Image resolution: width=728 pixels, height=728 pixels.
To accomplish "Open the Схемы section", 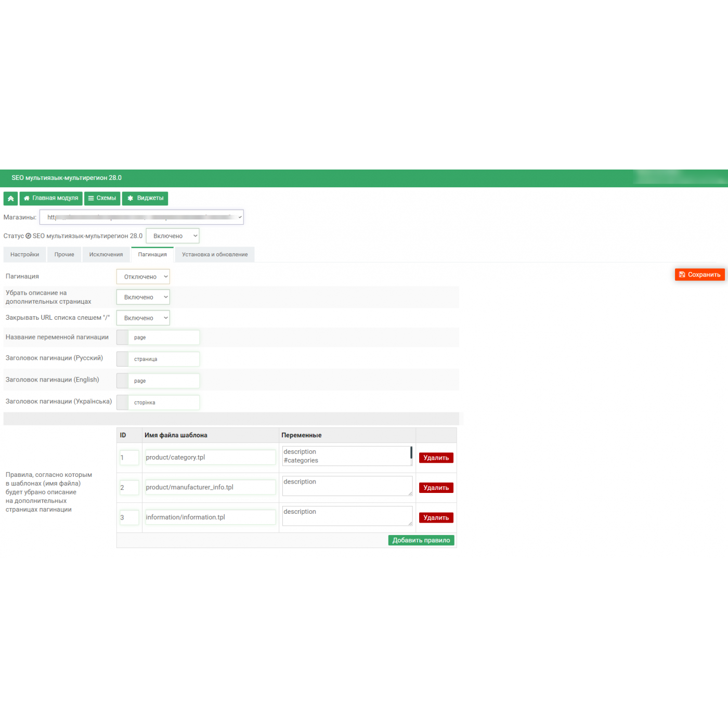I will pyautogui.click(x=102, y=198).
